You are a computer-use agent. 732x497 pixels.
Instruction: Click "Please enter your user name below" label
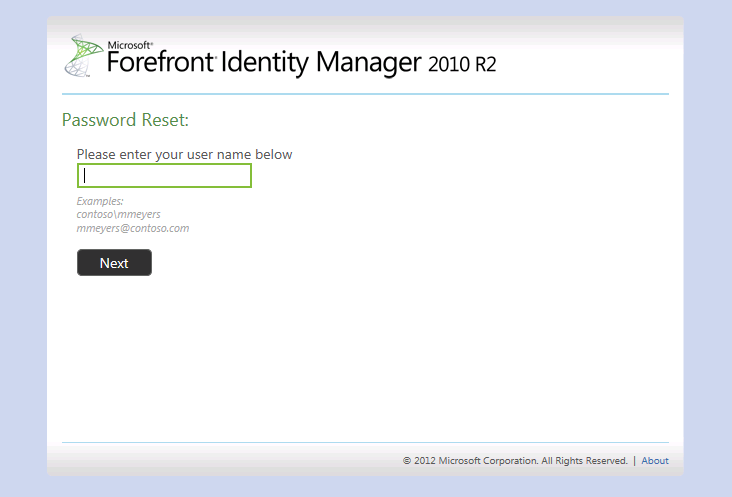point(184,154)
